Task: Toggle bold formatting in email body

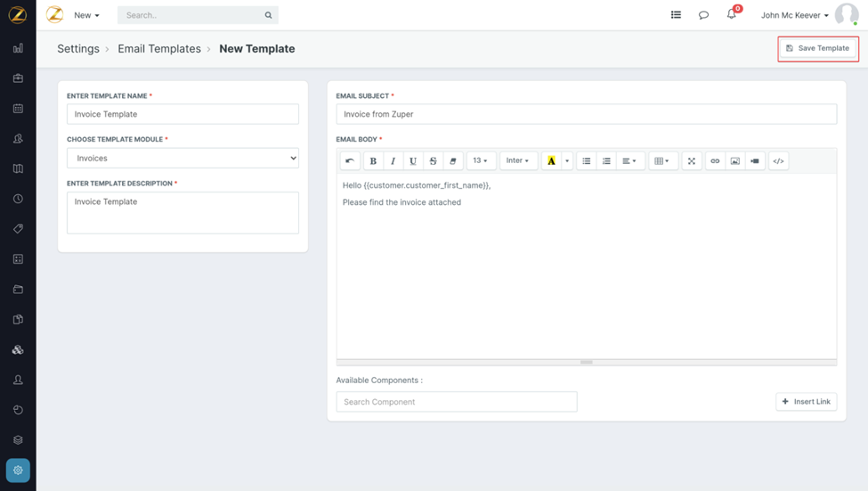Action: pos(373,161)
